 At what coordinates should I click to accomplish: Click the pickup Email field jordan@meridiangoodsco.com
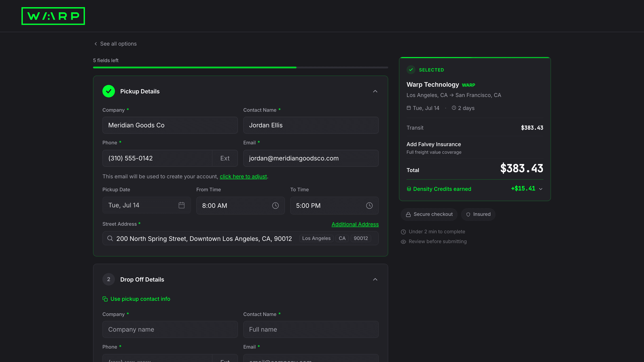(311, 158)
